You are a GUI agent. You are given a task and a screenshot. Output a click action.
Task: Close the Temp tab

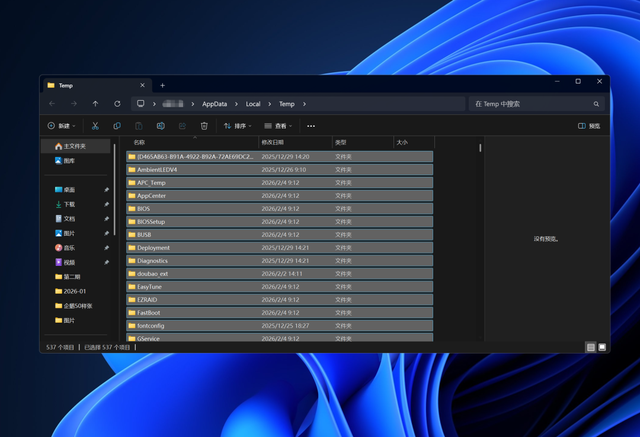[142, 85]
